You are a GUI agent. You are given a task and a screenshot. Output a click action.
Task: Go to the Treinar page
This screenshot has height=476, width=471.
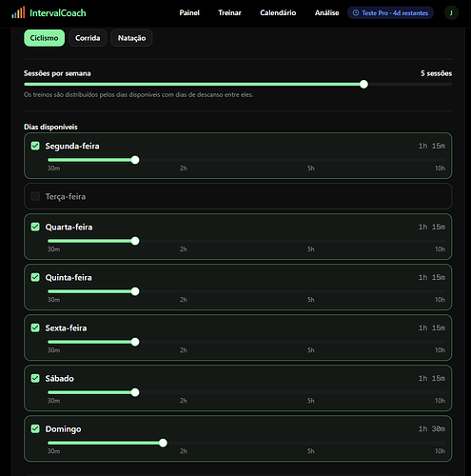click(x=229, y=13)
